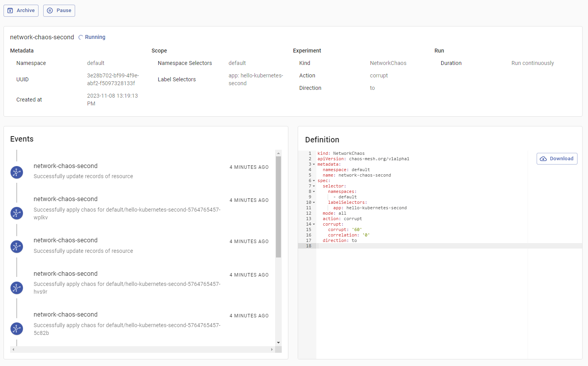The width and height of the screenshot is (588, 366).
Task: Click the Events horizontal scroll-left arrow
Action: pyautogui.click(x=13, y=350)
